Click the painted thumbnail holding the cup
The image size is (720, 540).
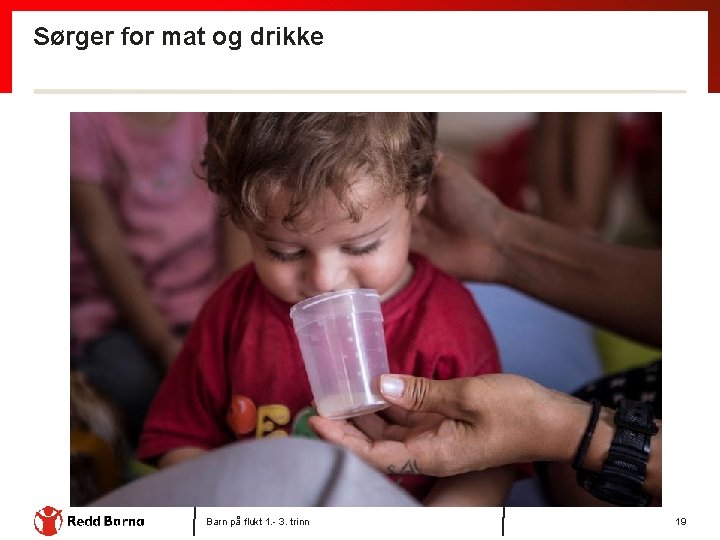[392, 386]
